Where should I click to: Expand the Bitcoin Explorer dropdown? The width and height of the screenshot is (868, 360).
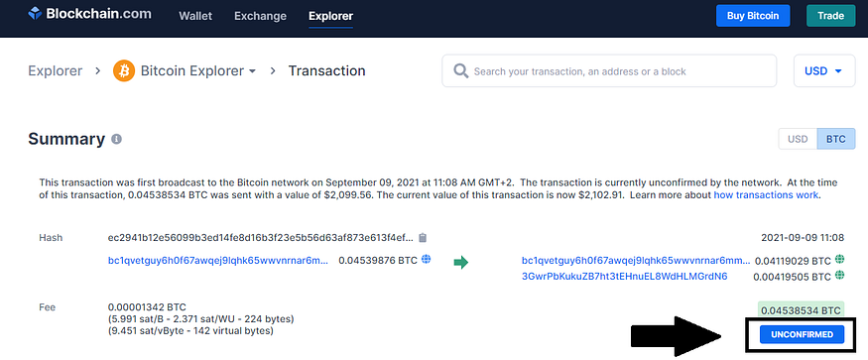pyautogui.click(x=198, y=70)
